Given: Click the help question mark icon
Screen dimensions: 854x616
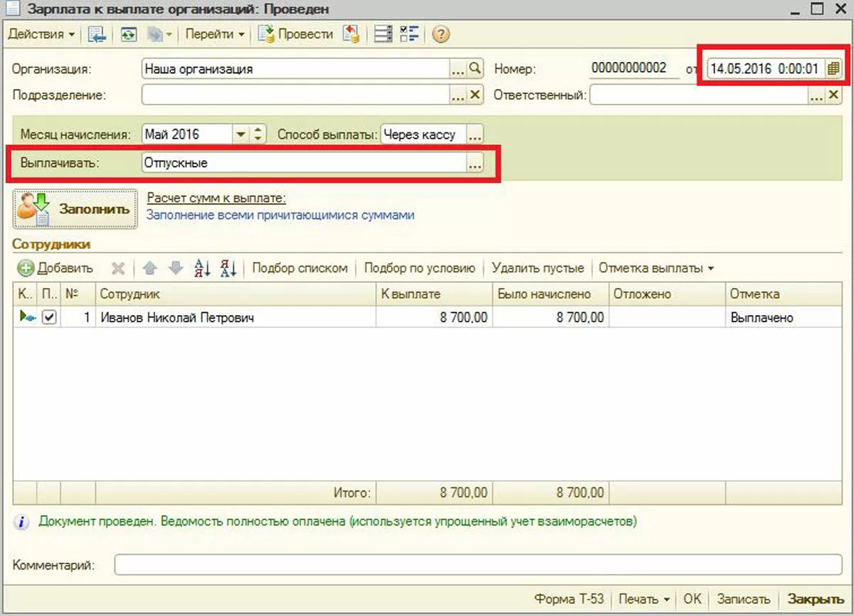Looking at the screenshot, I should tap(441, 34).
